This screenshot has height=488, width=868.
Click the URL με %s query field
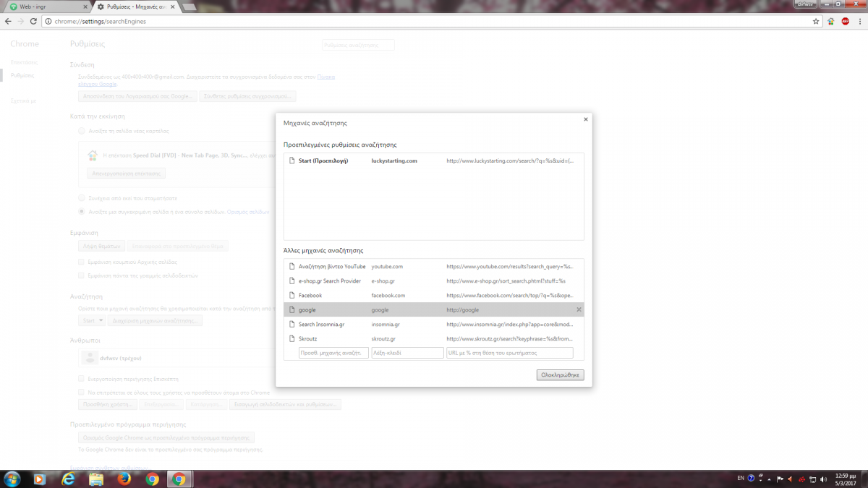point(510,353)
